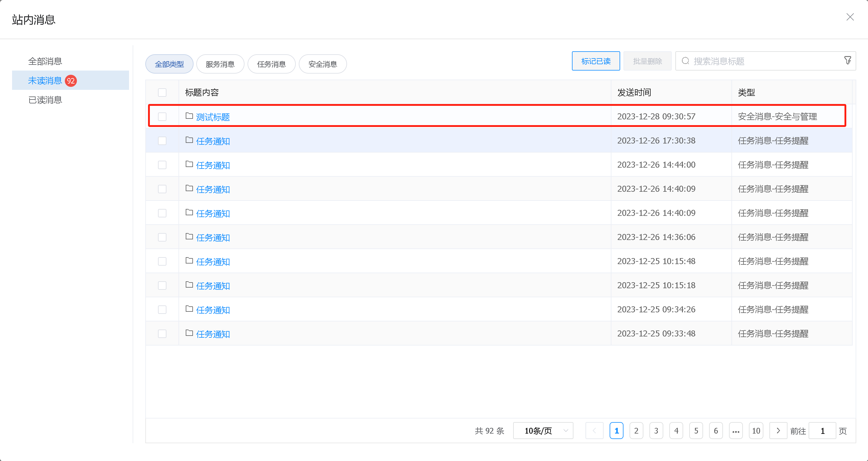The width and height of the screenshot is (868, 461).
Task: Click folder icon beside 测试标题 message
Action: [189, 116]
